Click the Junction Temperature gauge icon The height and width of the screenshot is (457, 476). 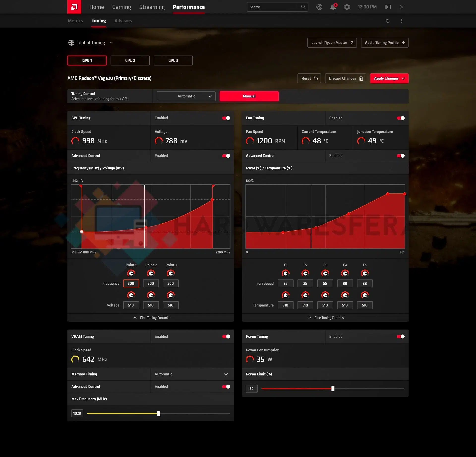[361, 141]
